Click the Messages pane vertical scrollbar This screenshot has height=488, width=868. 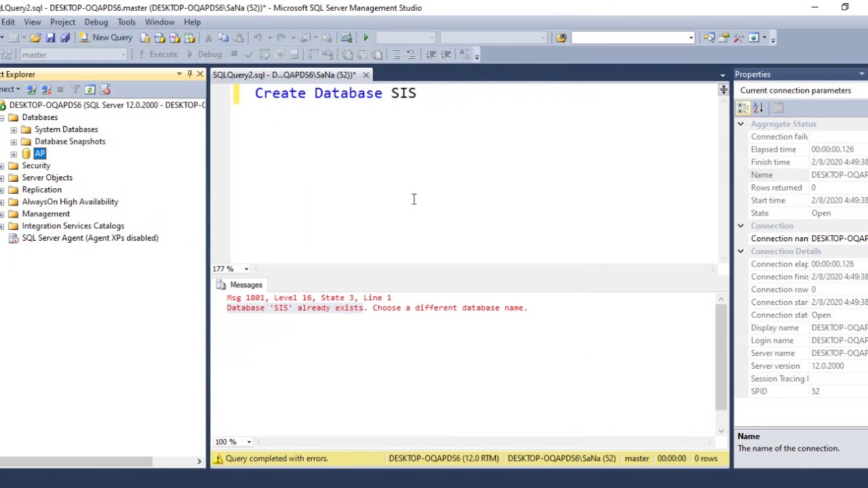721,357
